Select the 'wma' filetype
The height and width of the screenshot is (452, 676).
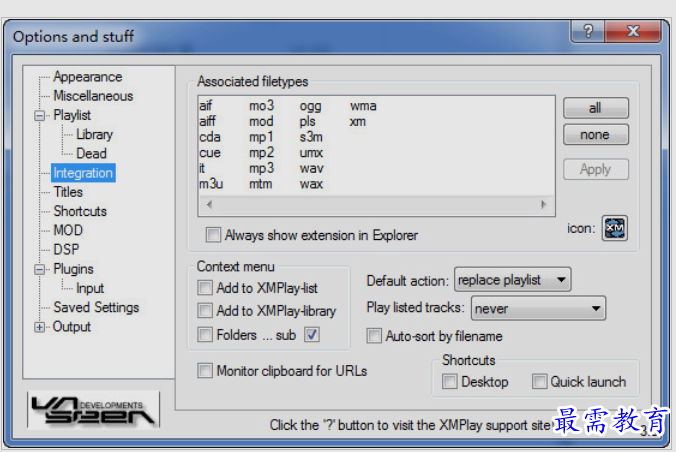pyautogui.click(x=363, y=106)
